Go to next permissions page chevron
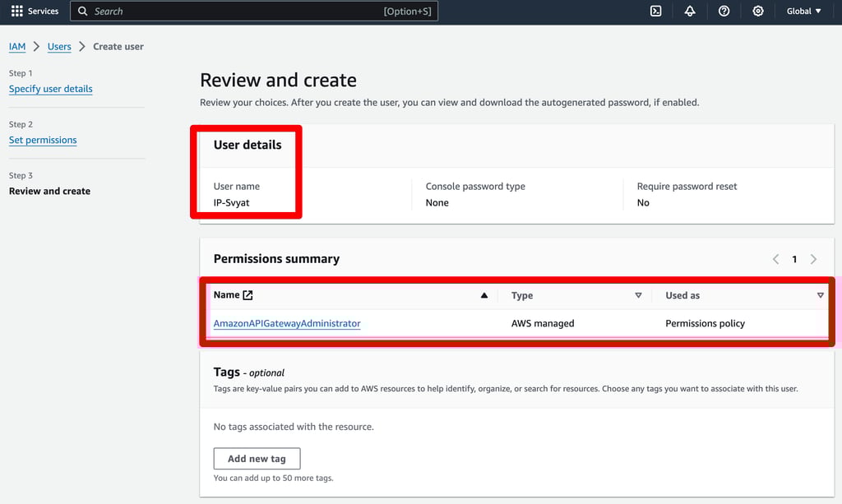Screen dimensions: 842x504 tap(813, 259)
